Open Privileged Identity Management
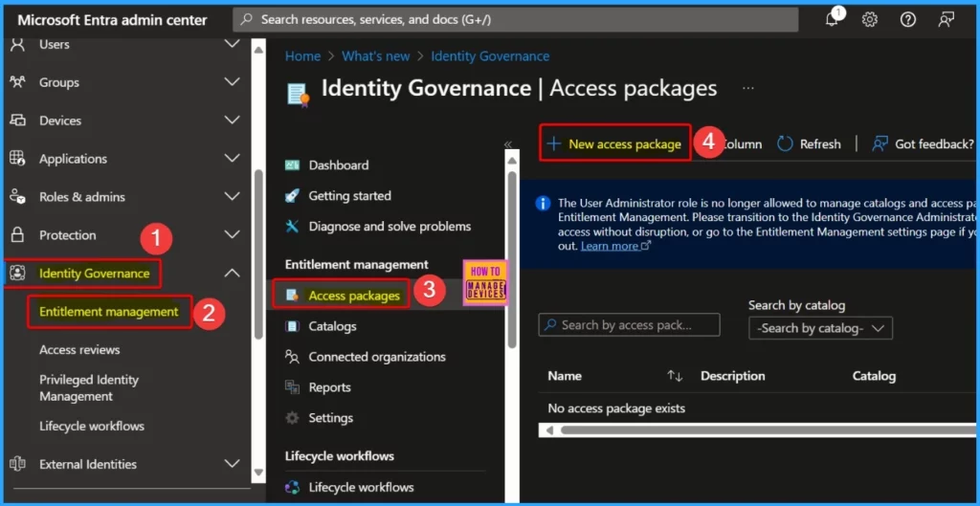 pos(89,388)
